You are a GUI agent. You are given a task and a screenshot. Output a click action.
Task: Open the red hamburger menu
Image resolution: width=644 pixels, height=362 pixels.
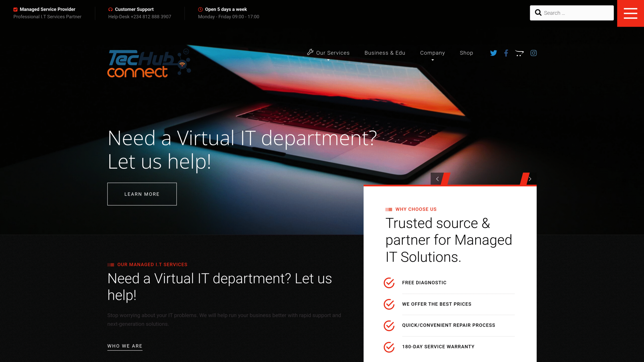pyautogui.click(x=630, y=13)
